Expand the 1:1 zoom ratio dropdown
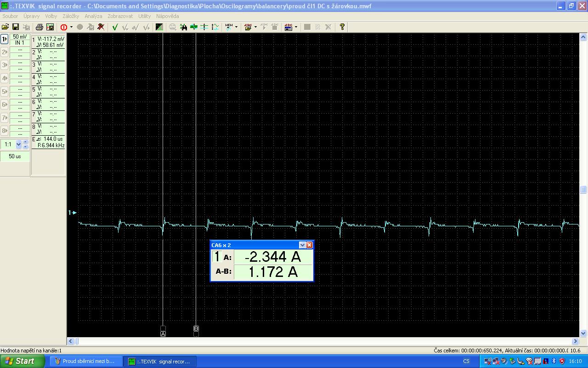Screen dimensions: 588x368 click(x=18, y=144)
